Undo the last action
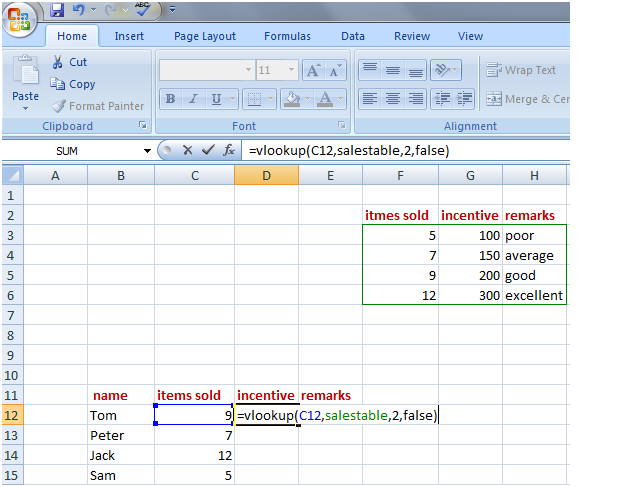 point(78,10)
